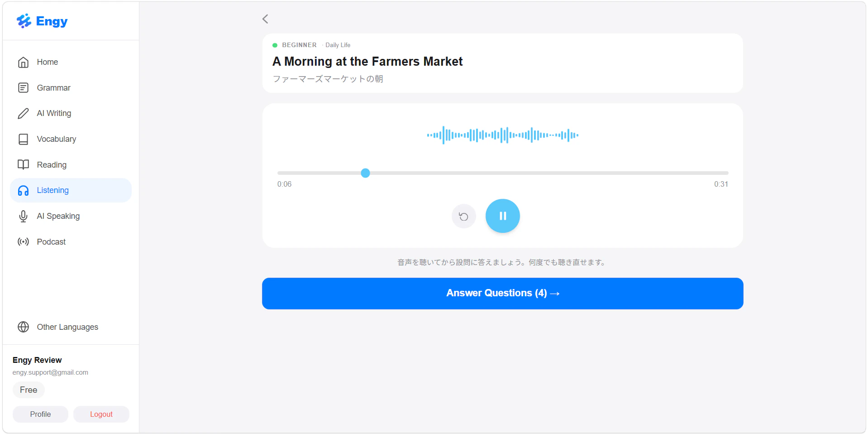Restart the audio with replay button
This screenshot has width=868, height=434.
(463, 217)
